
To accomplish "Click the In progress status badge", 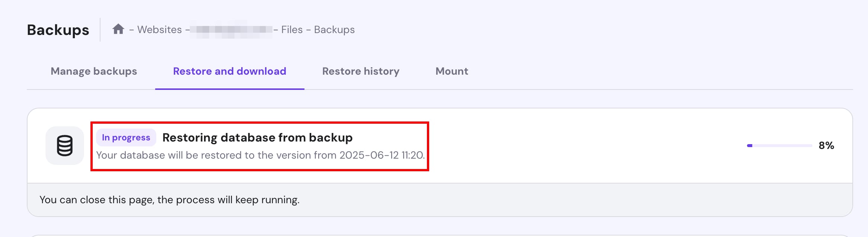I will 126,137.
